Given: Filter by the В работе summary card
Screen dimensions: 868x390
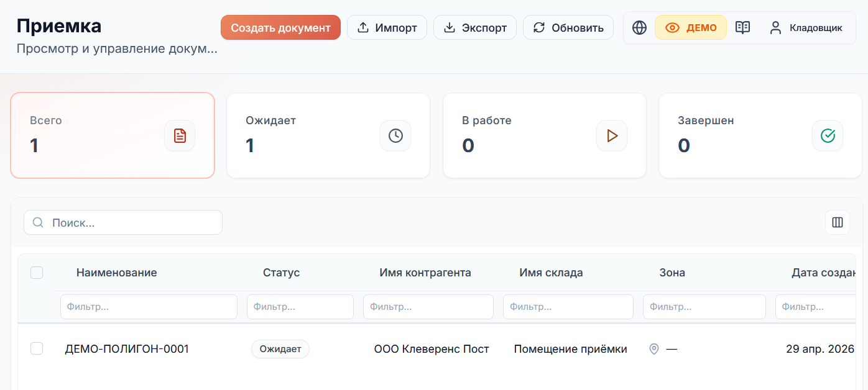Looking at the screenshot, I should tap(545, 135).
